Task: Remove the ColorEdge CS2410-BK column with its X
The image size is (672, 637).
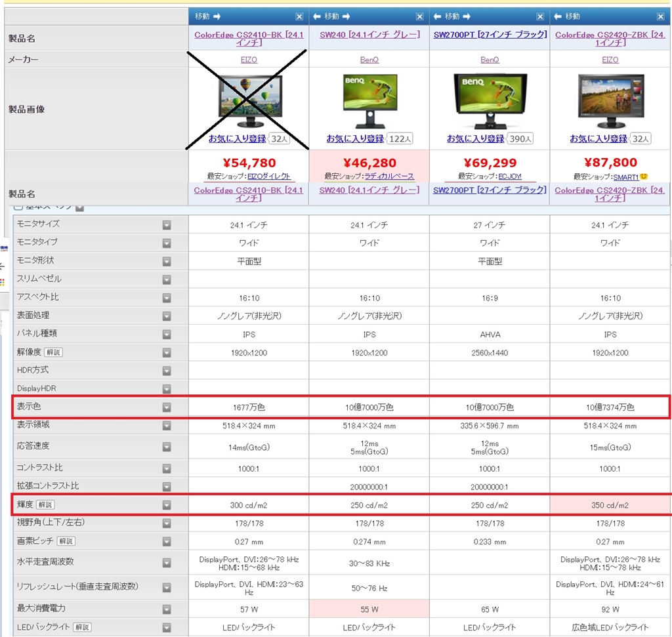Action: click(x=299, y=16)
